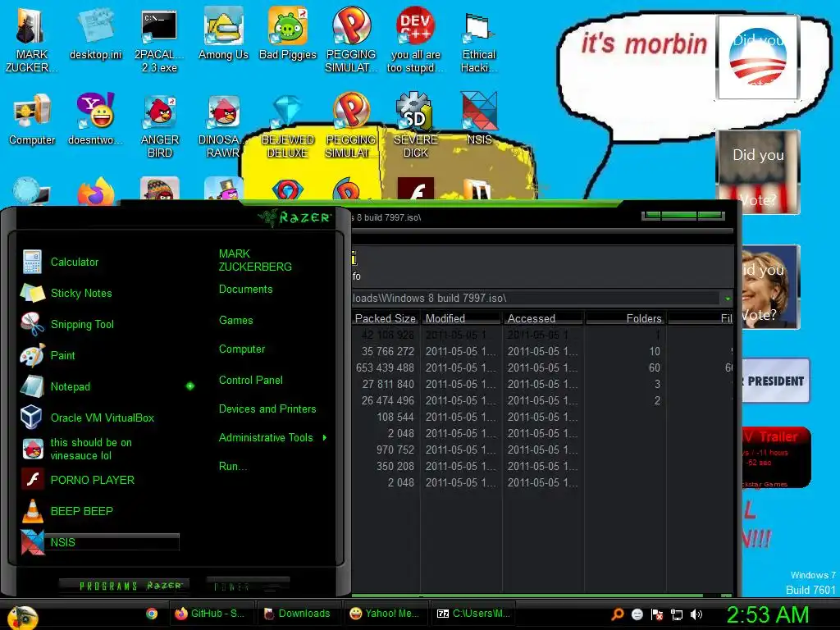Open Control Panel from the start menu
Viewport: 840px width, 630px height.
pos(251,381)
